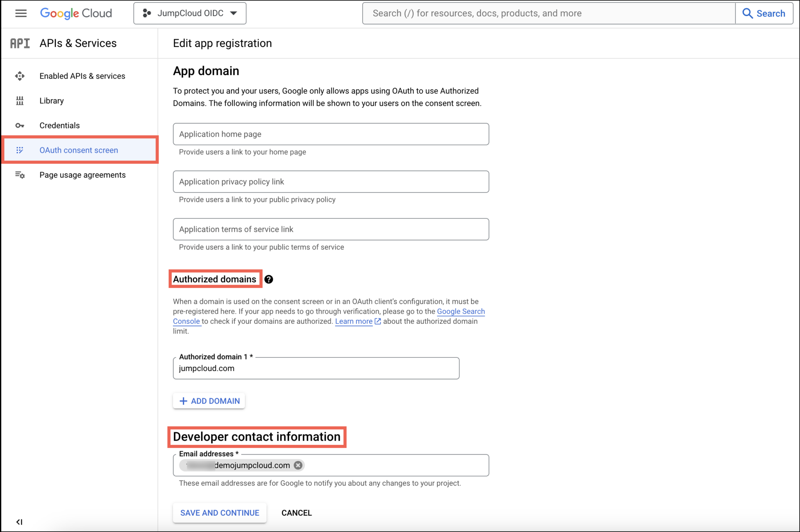Remove the developer contact email chip
800x532 pixels.
coord(298,465)
